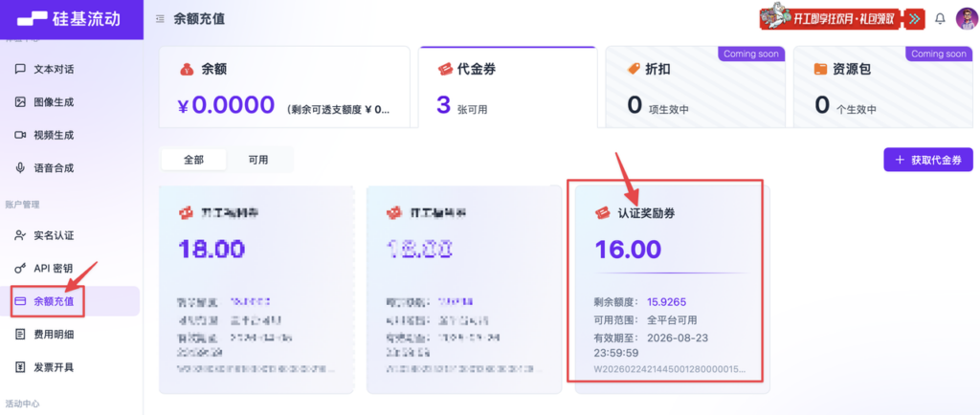Click the 认证奖励券 voucher card
This screenshot has width=980, height=415.
pos(669,281)
